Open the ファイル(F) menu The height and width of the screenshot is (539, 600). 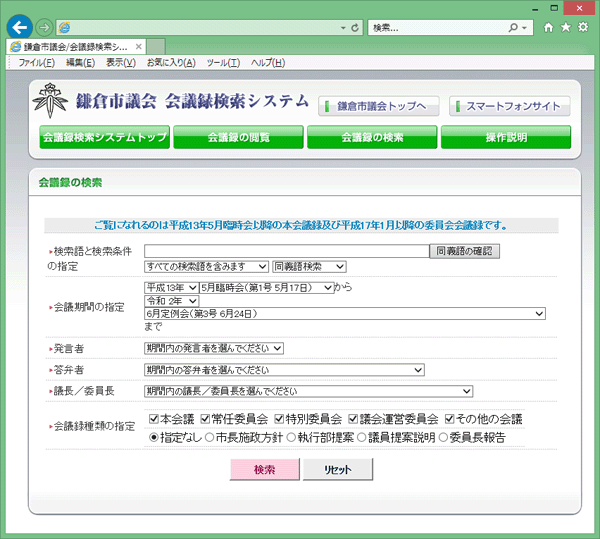click(x=37, y=62)
